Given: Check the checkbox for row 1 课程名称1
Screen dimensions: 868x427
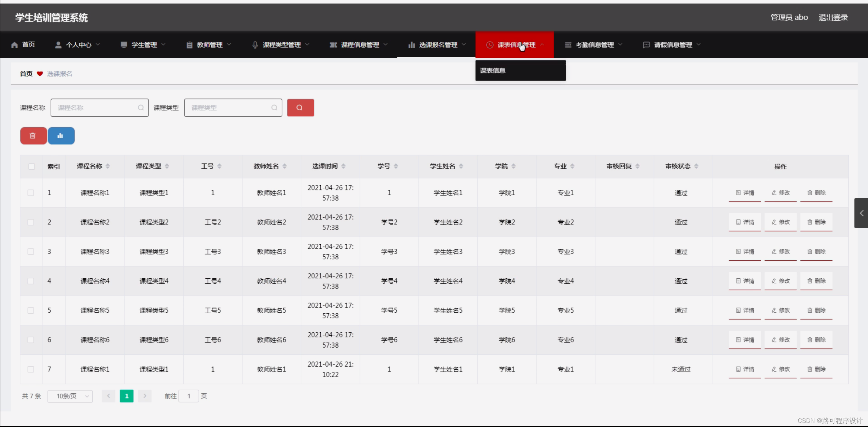Looking at the screenshot, I should [x=31, y=192].
